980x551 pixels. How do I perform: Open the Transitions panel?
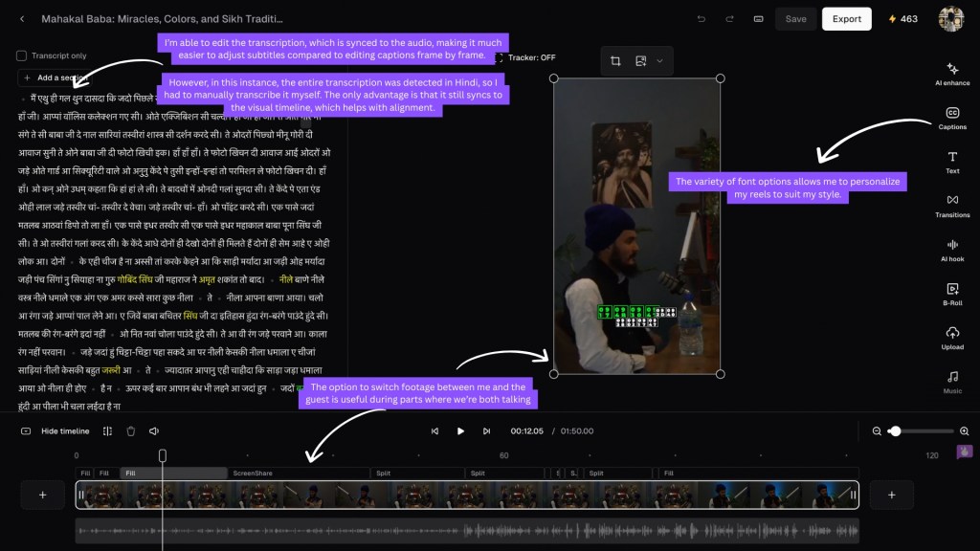tap(952, 205)
